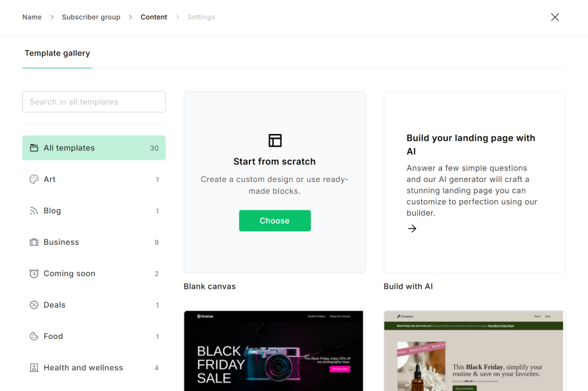The image size is (588, 391).
Task: Click the Search in all templates field
Action: click(x=94, y=101)
